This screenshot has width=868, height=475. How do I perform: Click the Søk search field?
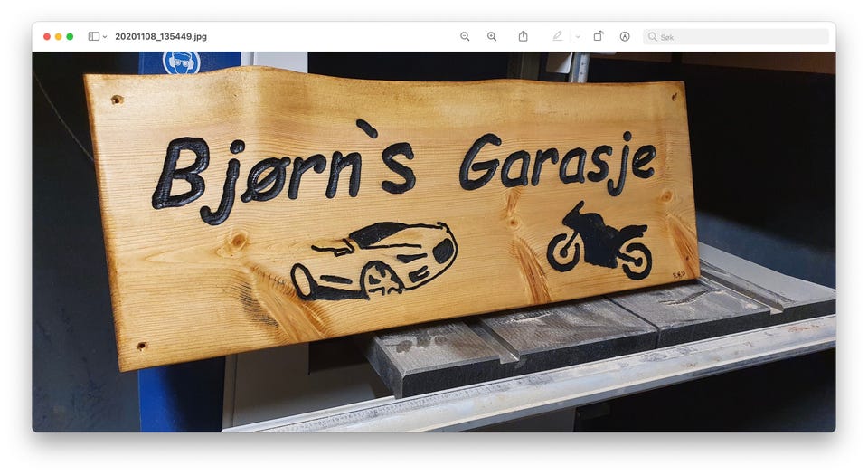[x=736, y=36]
